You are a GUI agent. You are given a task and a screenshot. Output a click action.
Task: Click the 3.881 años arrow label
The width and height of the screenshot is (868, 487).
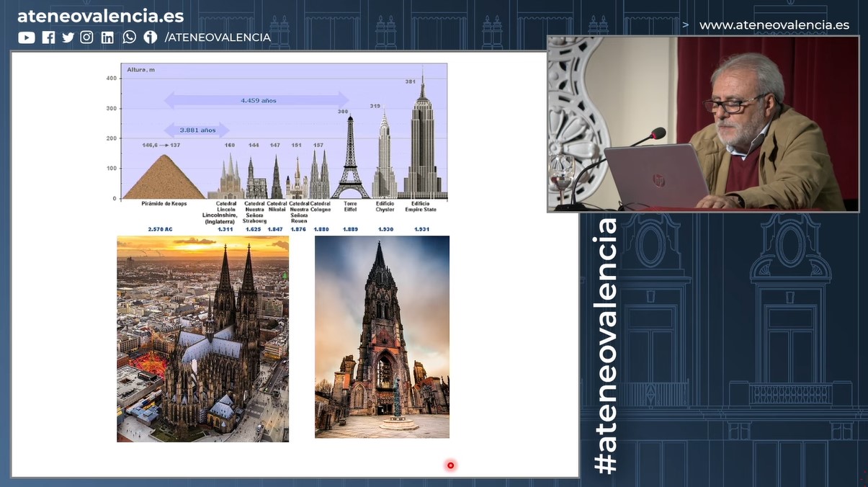197,130
